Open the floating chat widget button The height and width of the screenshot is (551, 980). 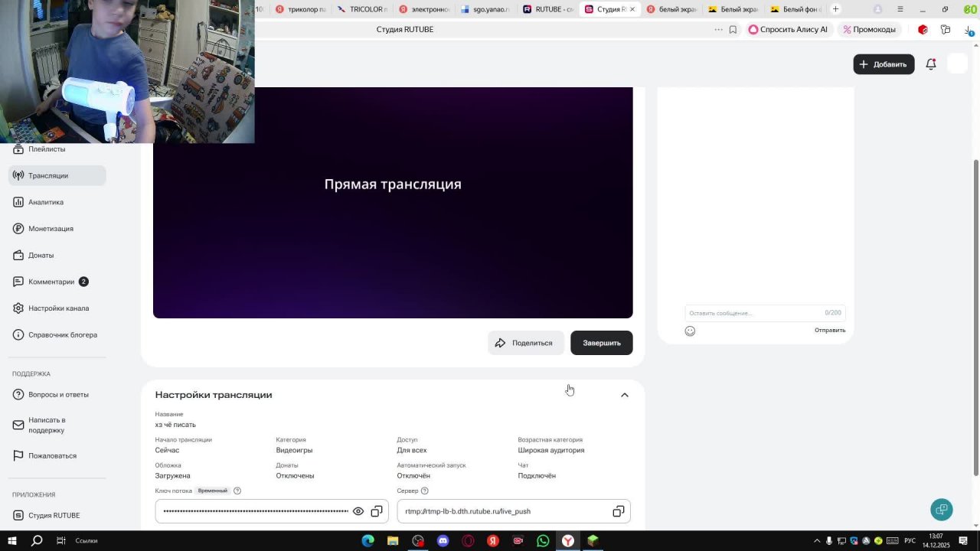pyautogui.click(x=942, y=509)
